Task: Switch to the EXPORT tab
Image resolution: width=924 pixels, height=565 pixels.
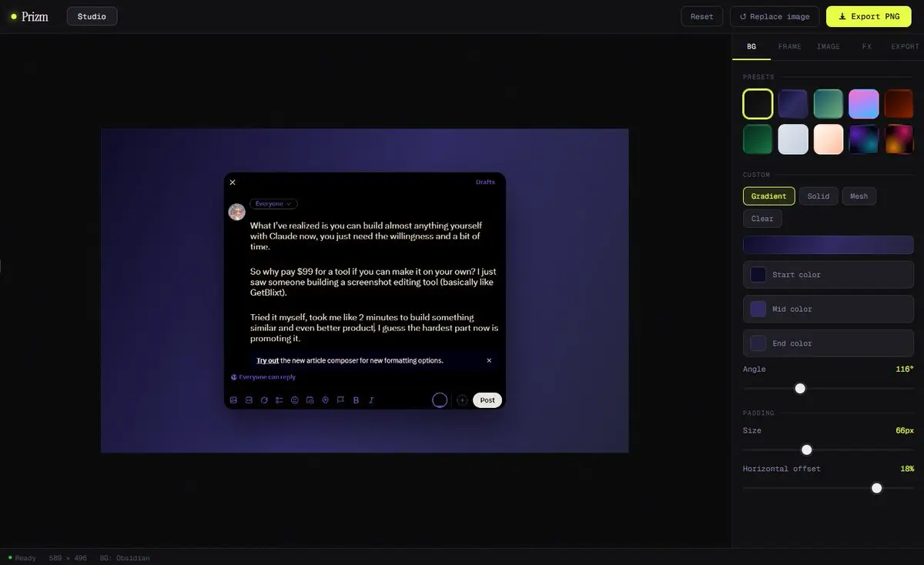Action: tap(905, 46)
